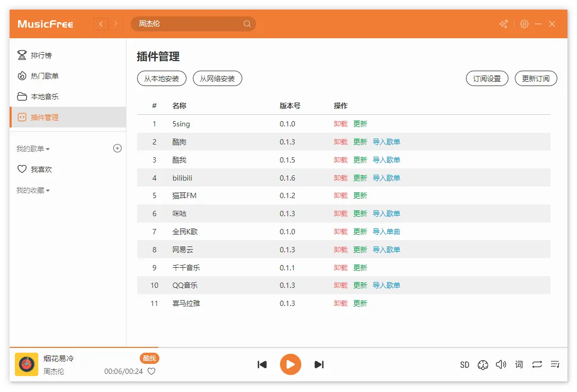
Task: Update the 千千音乐 plugin
Action: click(360, 268)
